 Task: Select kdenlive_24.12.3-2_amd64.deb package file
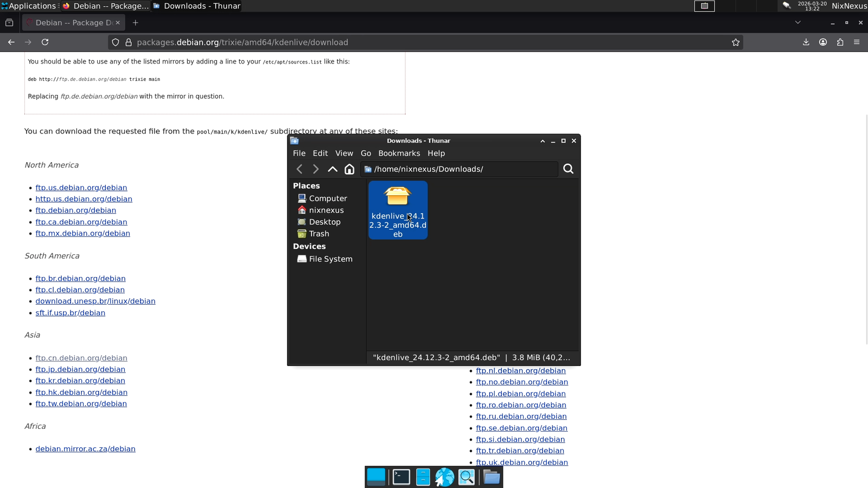pyautogui.click(x=398, y=210)
